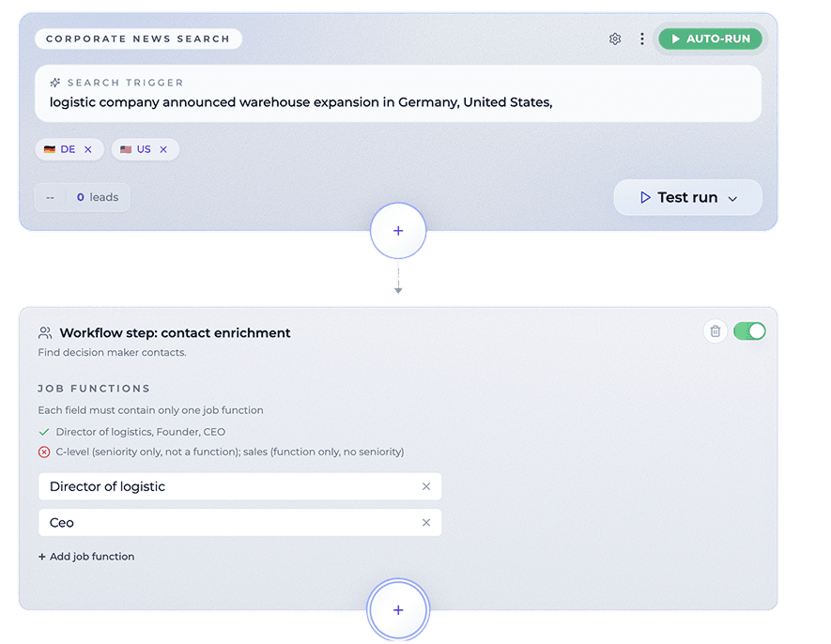Remove the DE country tag
Image resolution: width=831 pixels, height=644 pixels.
(x=88, y=149)
